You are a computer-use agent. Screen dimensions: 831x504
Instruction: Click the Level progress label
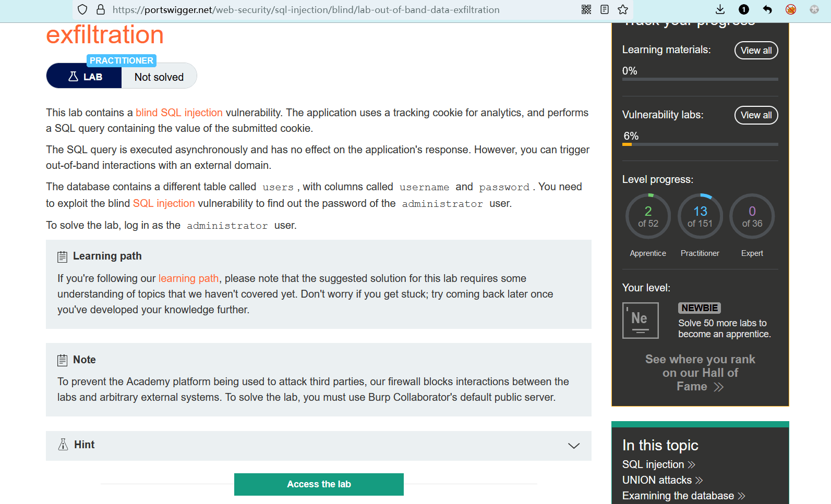click(658, 179)
